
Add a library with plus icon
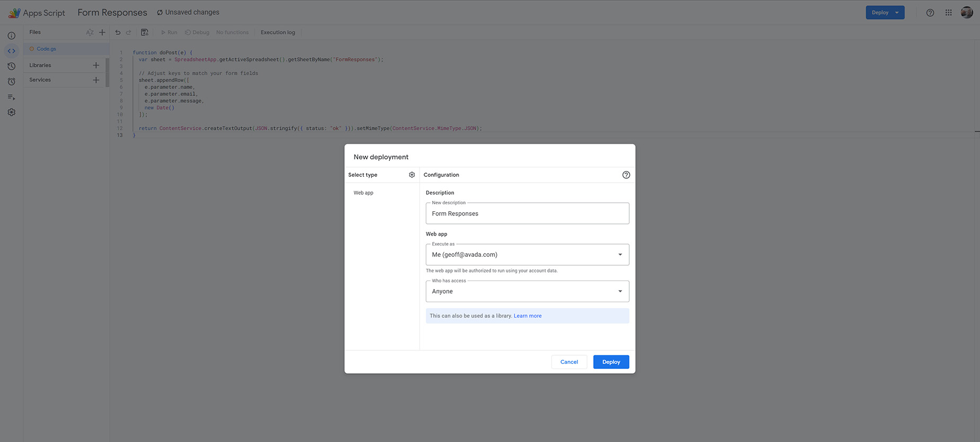(x=96, y=65)
